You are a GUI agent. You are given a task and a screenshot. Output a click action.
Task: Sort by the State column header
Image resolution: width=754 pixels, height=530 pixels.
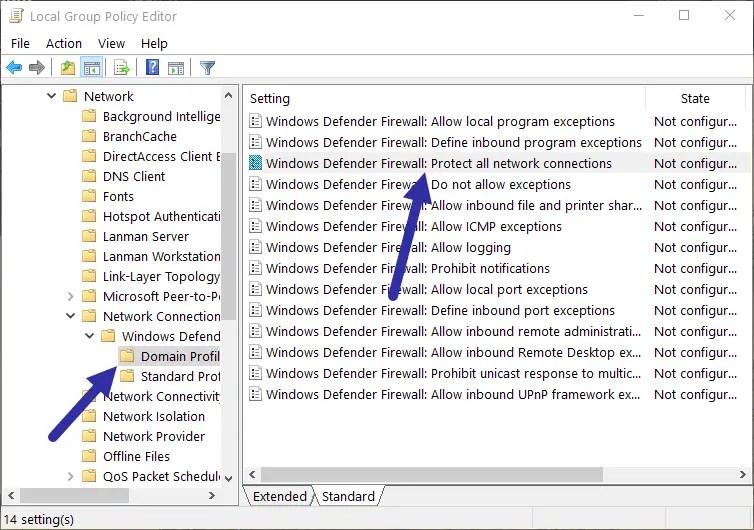(x=695, y=98)
